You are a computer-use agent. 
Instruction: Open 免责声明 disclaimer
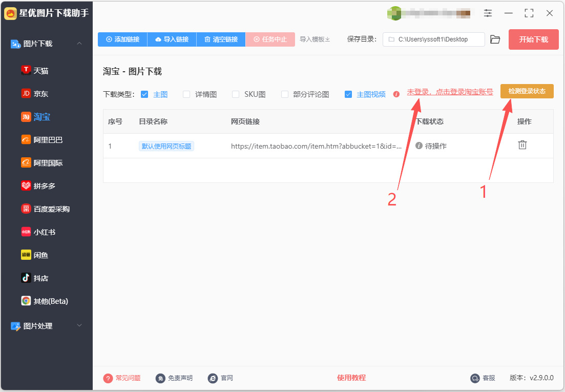(174, 378)
